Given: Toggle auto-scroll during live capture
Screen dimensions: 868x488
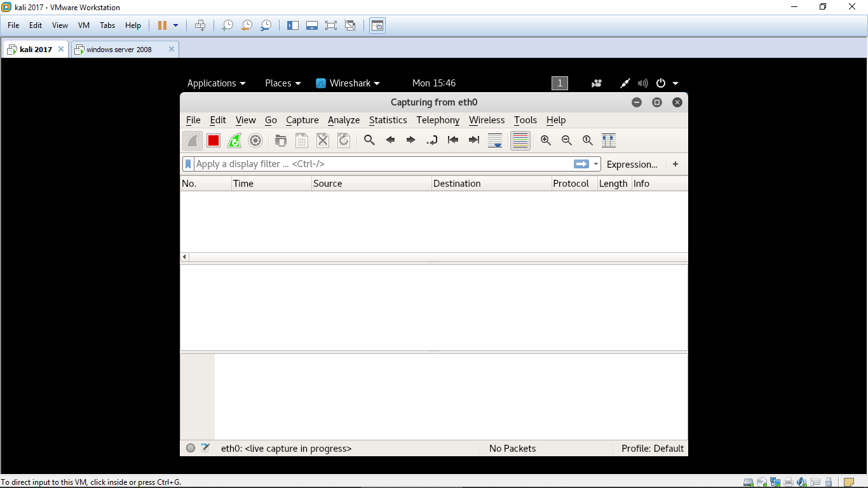Looking at the screenshot, I should click(496, 140).
